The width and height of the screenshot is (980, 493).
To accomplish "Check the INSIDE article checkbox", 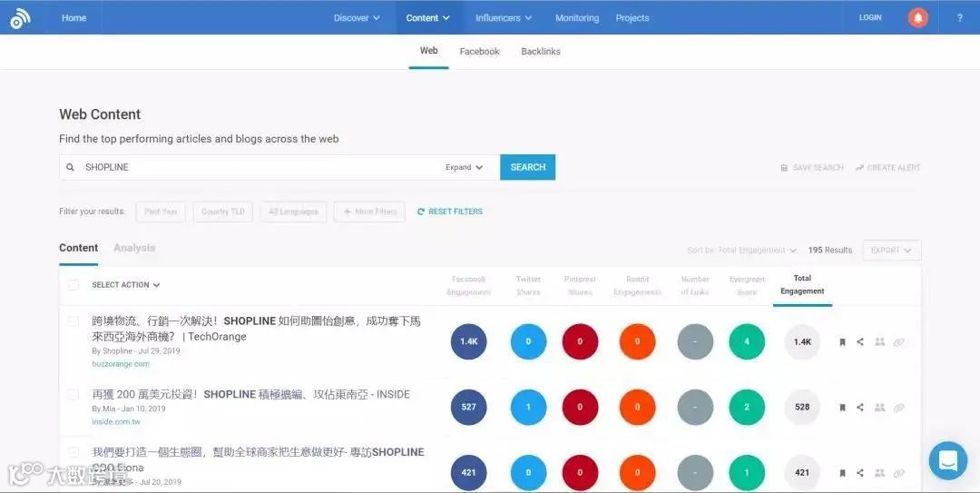I will coord(73,394).
